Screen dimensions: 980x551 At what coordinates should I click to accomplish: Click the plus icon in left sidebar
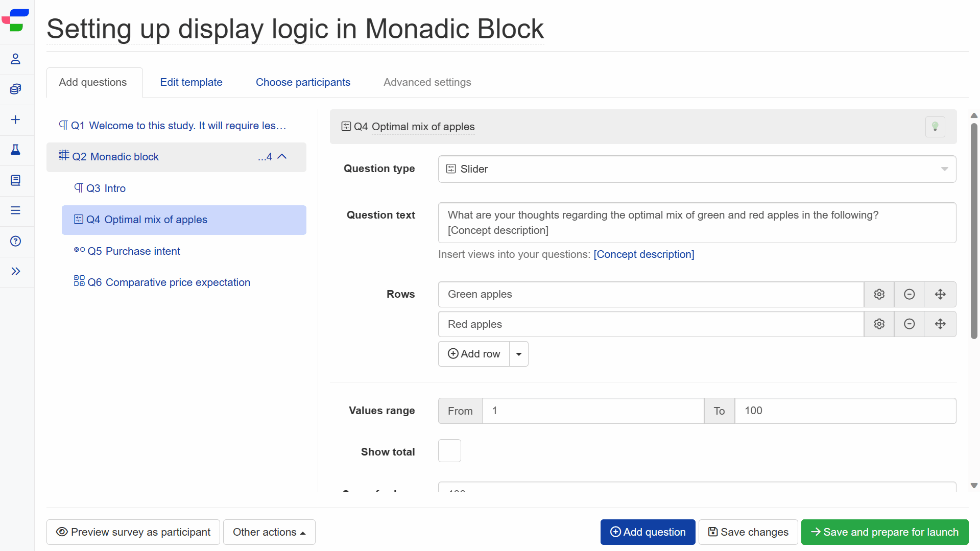pos(16,119)
